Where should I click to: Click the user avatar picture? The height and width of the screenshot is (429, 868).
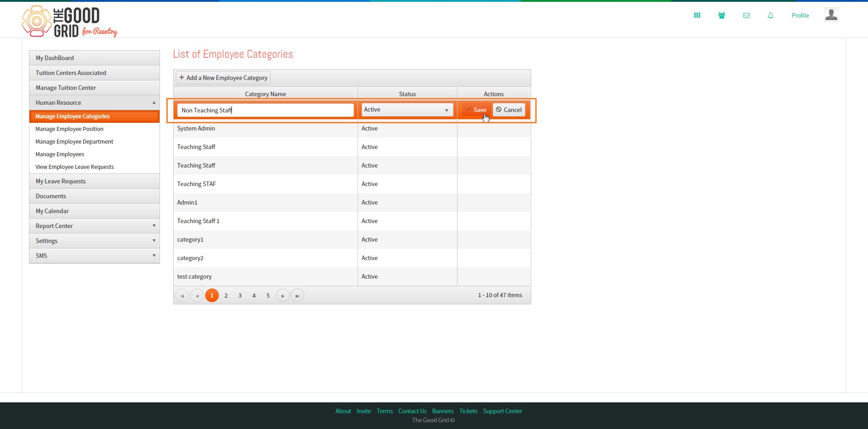coord(831,14)
